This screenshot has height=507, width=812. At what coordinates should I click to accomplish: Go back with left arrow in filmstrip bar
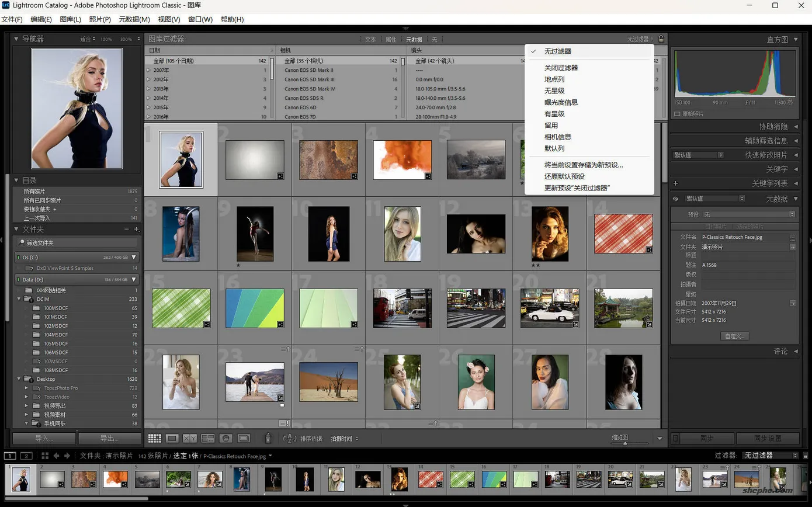click(56, 456)
